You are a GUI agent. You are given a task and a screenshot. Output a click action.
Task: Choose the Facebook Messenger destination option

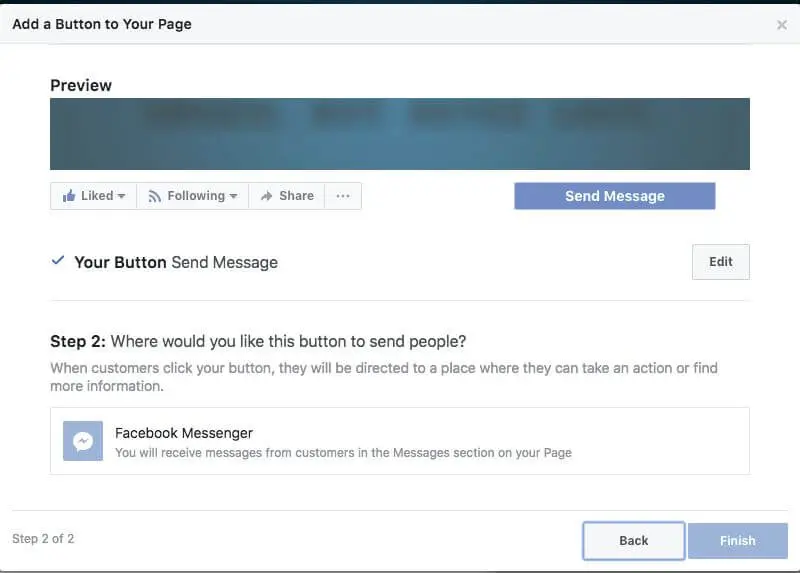tap(399, 441)
